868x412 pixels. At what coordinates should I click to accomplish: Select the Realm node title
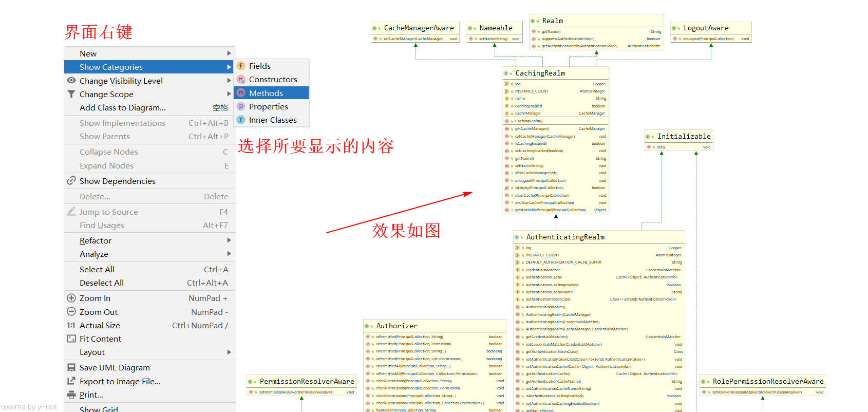point(553,21)
